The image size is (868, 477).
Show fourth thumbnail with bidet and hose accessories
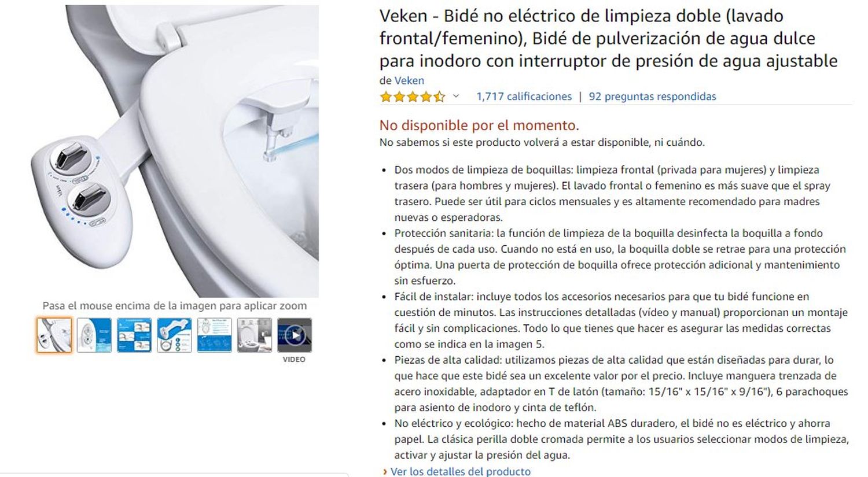[174, 335]
